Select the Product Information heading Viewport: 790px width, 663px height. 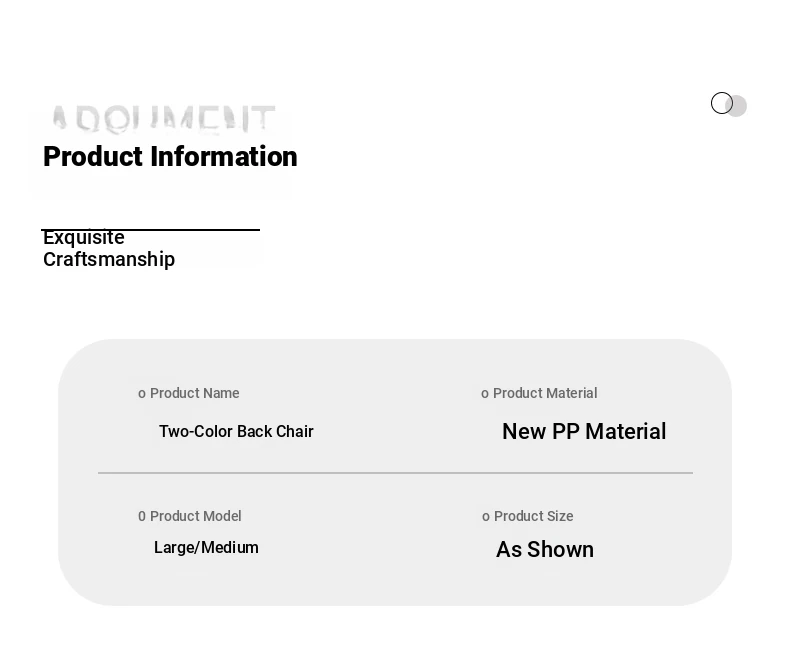[x=170, y=157]
